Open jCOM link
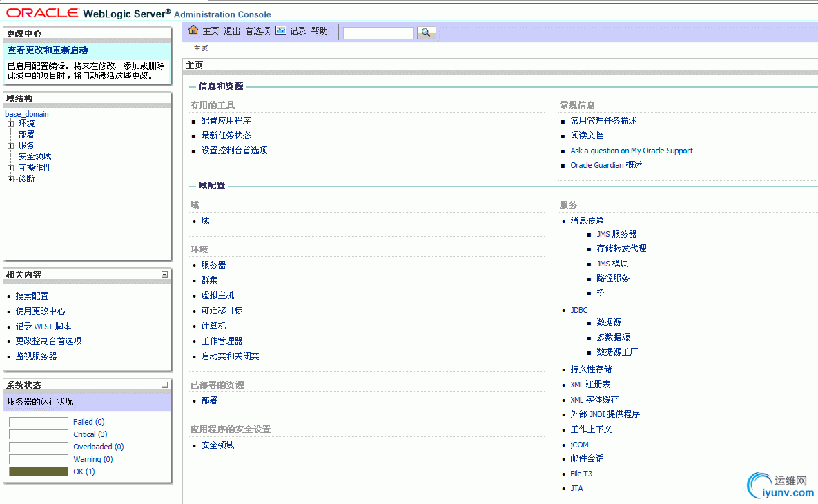Image resolution: width=818 pixels, height=504 pixels. [579, 445]
